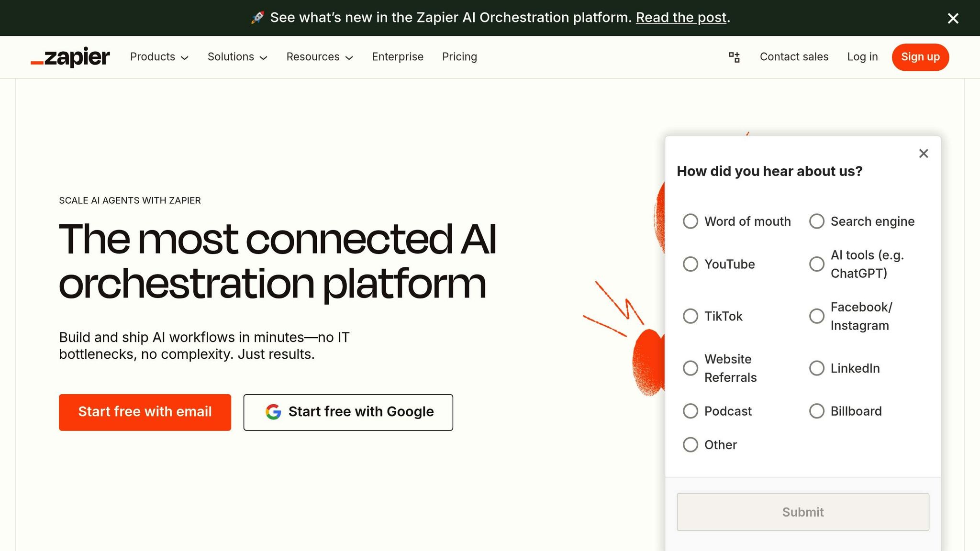Select LinkedIn as how you heard
The height and width of the screenshot is (551, 980).
816,368
